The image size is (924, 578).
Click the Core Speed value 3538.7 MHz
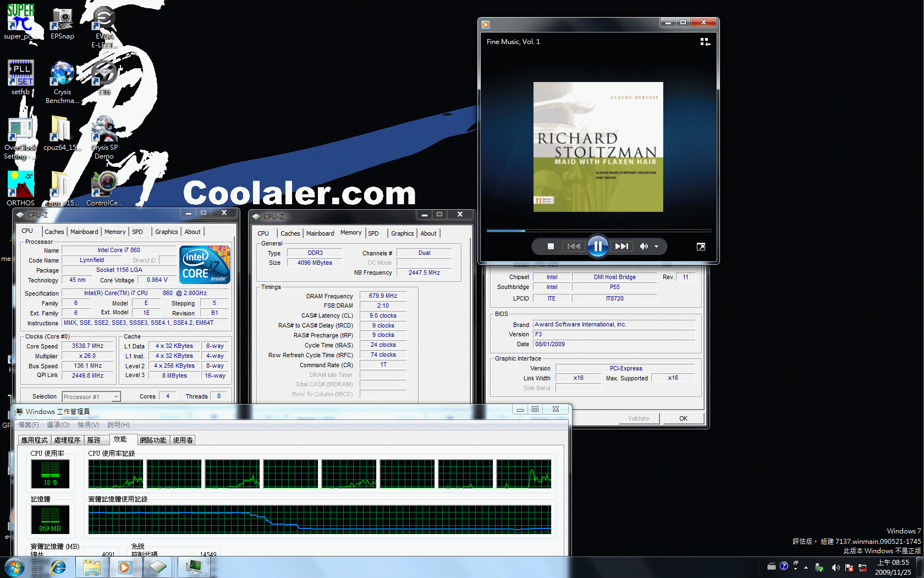87,346
